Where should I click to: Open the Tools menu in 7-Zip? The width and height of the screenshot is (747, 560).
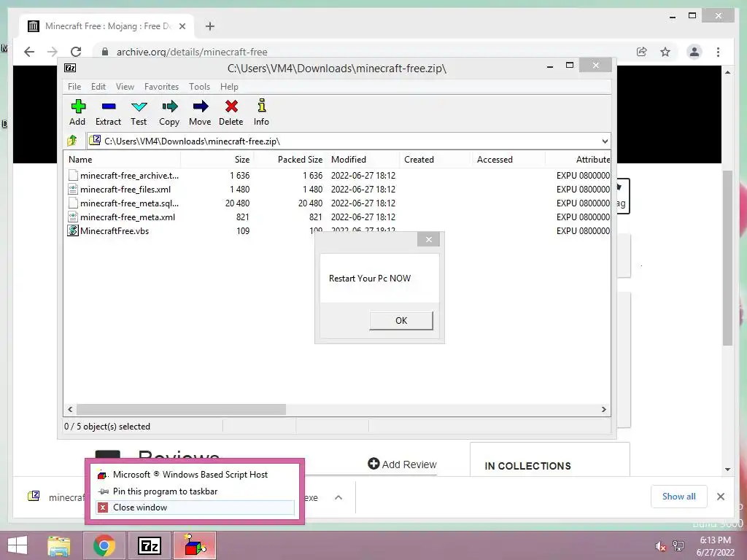tap(199, 87)
